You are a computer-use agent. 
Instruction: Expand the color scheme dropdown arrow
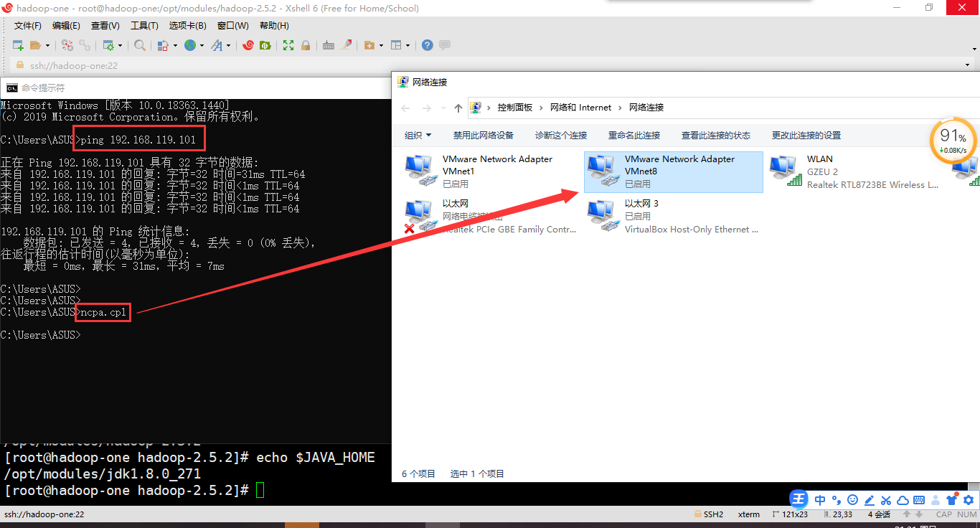174,45
